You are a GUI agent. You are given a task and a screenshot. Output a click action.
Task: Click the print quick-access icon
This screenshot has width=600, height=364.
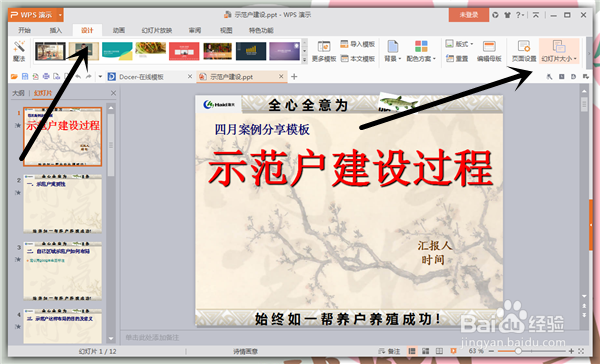pyautogui.click(x=46, y=77)
